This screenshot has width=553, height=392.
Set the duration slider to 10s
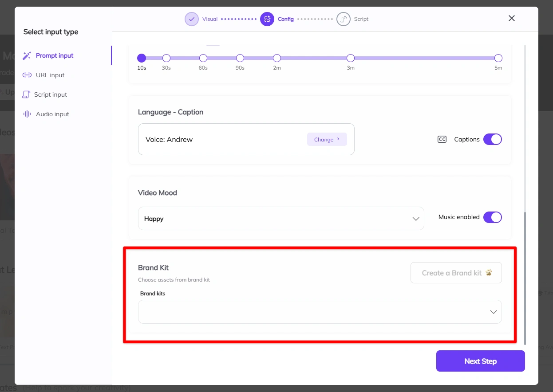click(142, 58)
